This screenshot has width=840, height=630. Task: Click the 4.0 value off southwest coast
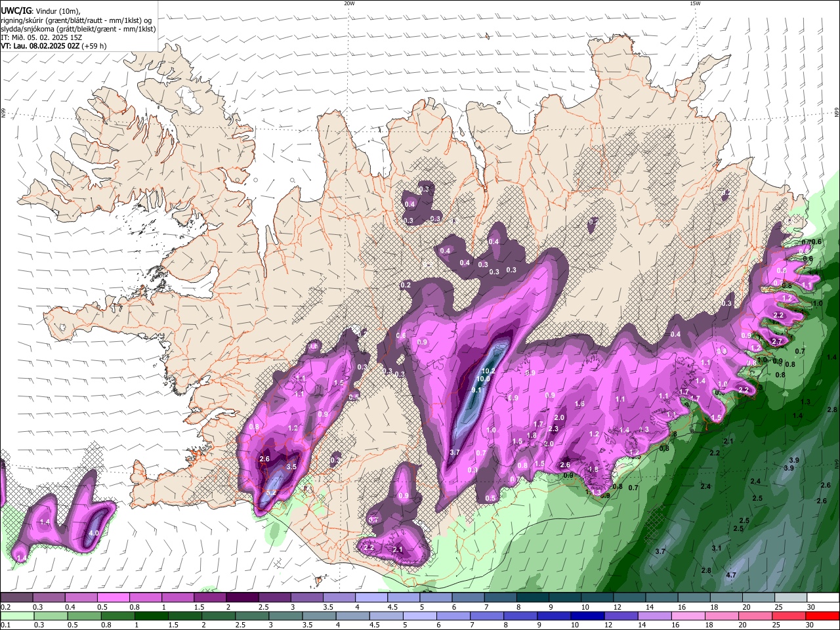click(x=93, y=533)
